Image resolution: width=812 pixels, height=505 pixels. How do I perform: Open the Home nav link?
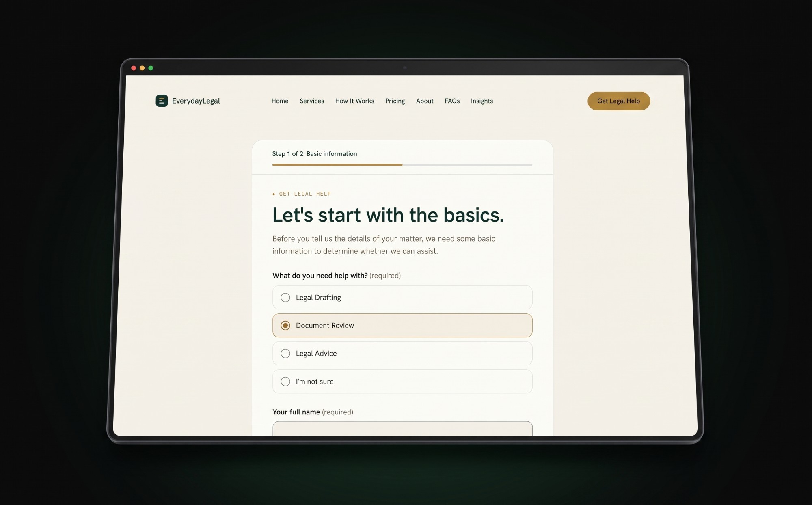click(x=280, y=101)
